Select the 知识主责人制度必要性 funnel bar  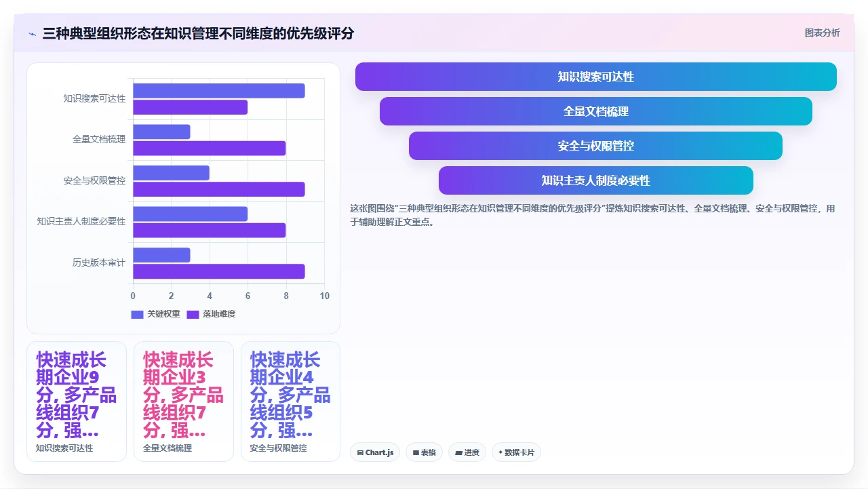pyautogui.click(x=595, y=180)
